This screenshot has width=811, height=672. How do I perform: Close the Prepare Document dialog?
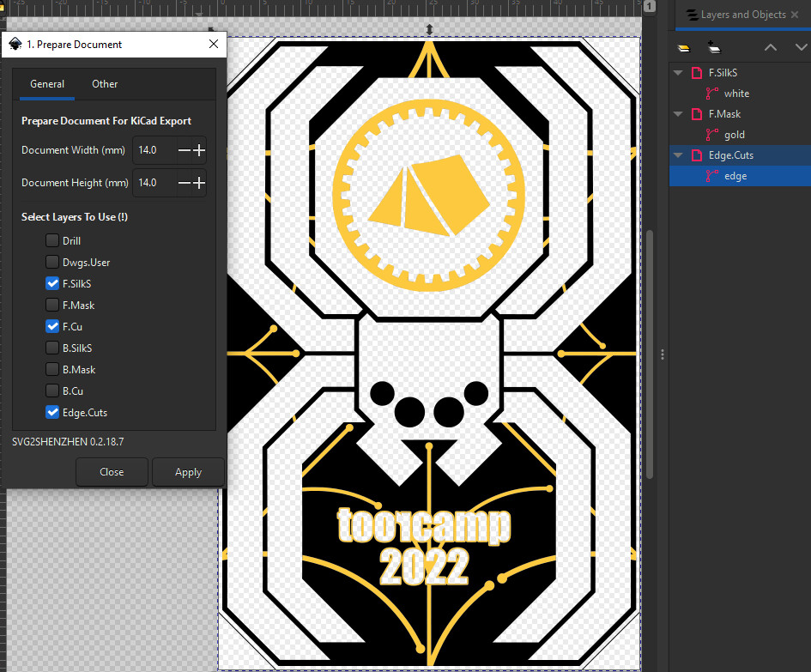tap(214, 45)
